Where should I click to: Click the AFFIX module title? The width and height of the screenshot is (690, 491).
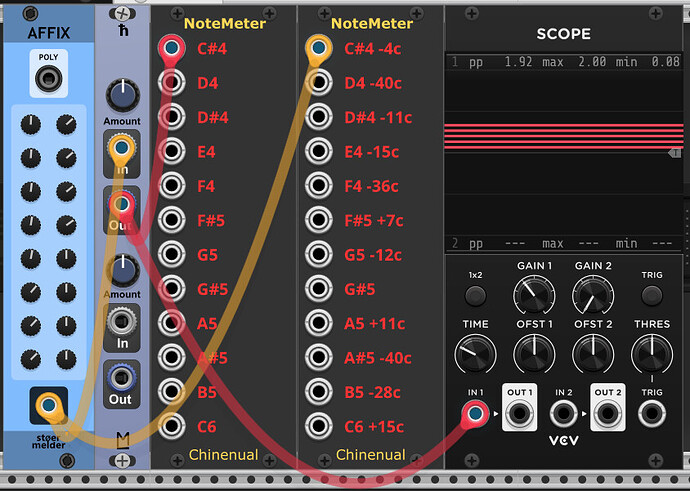pos(49,33)
